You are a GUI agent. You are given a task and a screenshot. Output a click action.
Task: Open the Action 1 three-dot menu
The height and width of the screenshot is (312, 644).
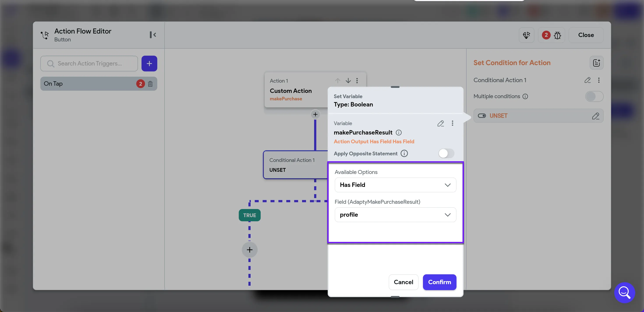[x=357, y=81]
